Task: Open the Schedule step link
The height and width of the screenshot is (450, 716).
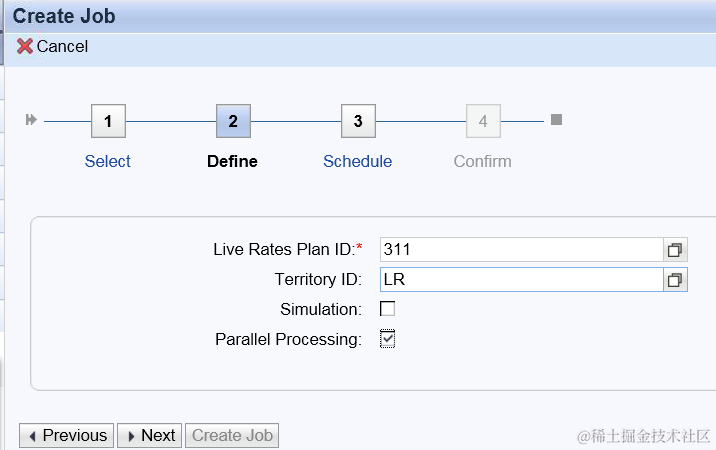Action: click(358, 161)
